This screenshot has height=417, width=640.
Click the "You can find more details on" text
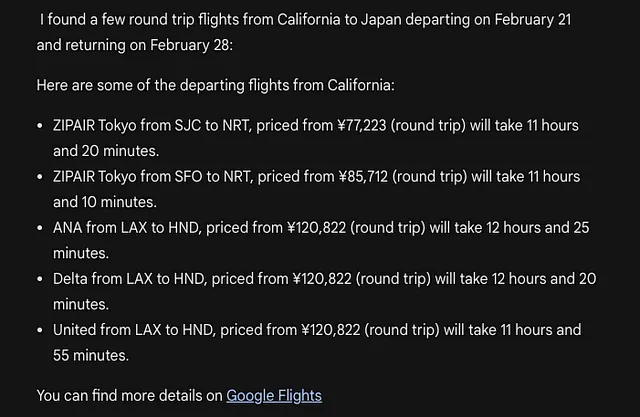(129, 396)
